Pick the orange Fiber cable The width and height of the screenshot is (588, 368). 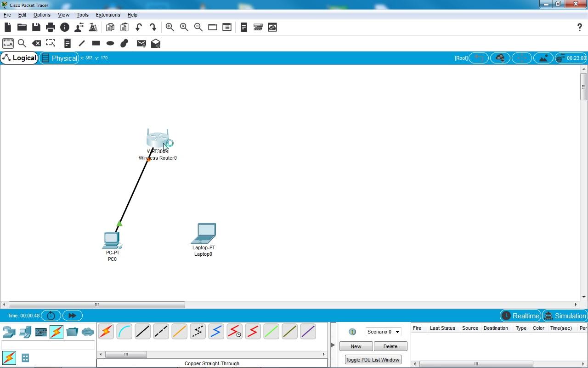click(x=179, y=331)
